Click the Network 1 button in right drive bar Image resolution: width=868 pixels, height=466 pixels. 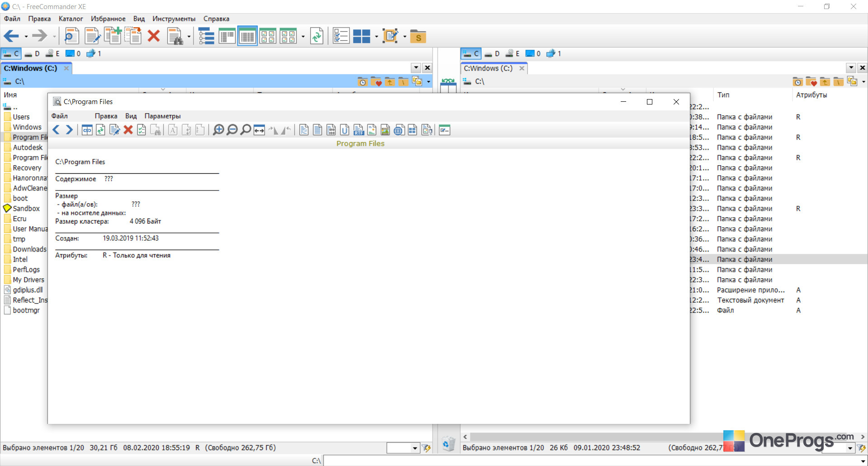[x=554, y=54]
